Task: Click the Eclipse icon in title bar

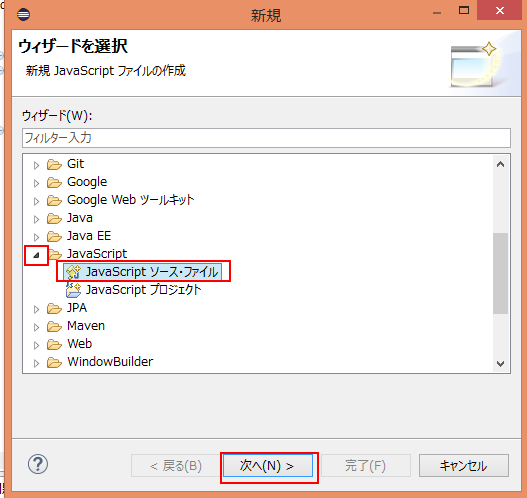Action: point(24,14)
